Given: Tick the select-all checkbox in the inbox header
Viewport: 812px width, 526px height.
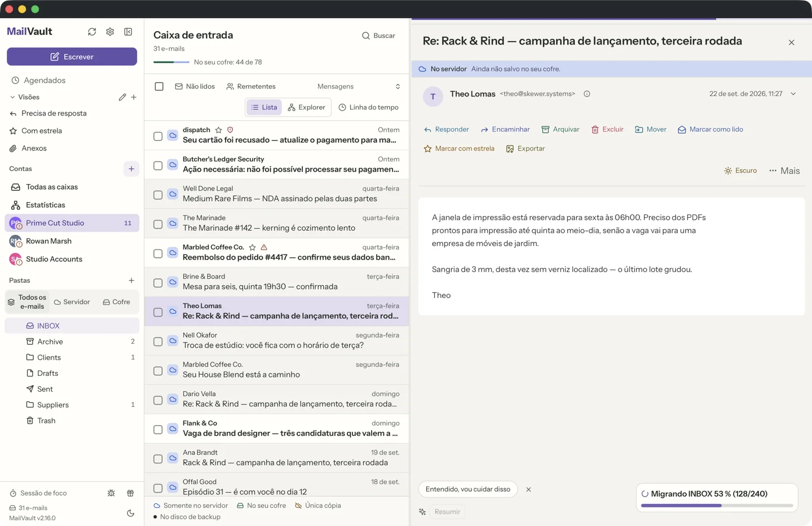Looking at the screenshot, I should point(159,86).
